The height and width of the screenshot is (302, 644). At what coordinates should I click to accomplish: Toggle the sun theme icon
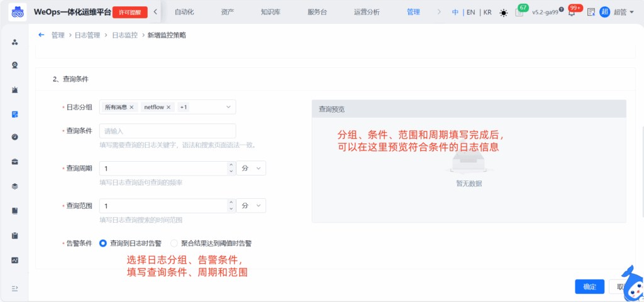click(503, 13)
